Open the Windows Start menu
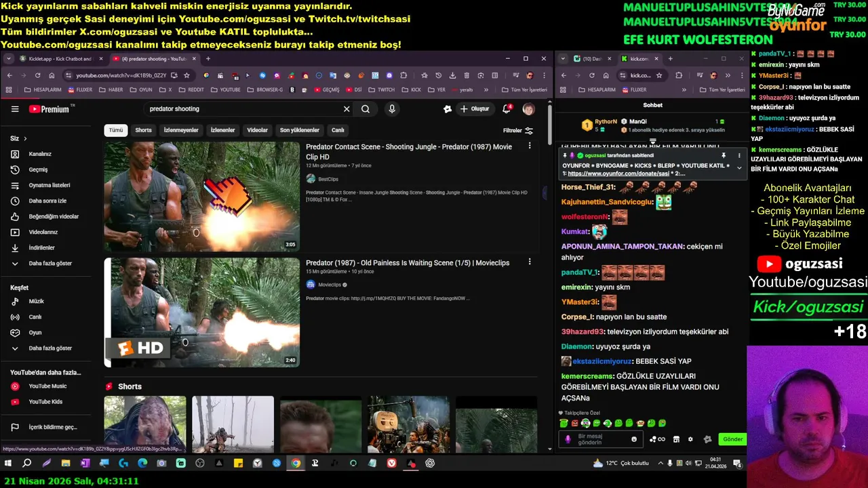The image size is (868, 488). coord(8,464)
